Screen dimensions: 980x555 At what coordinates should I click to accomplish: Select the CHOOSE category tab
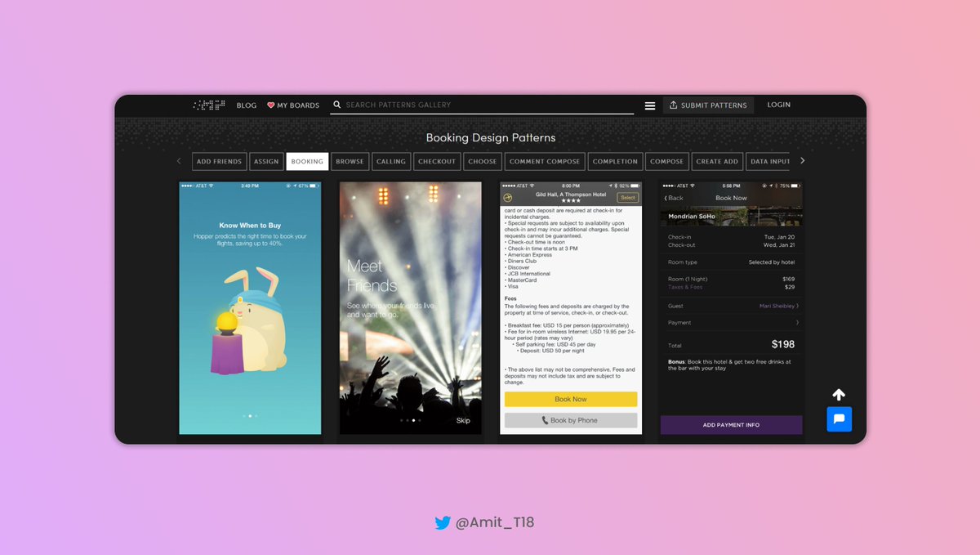point(483,162)
